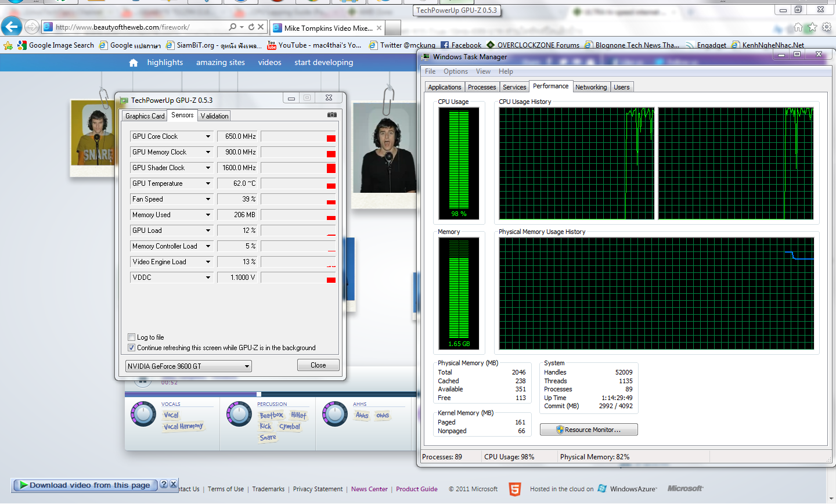Screen dimensions: 836x504
Task: Click the help question mark on download bar
Action: [164, 484]
